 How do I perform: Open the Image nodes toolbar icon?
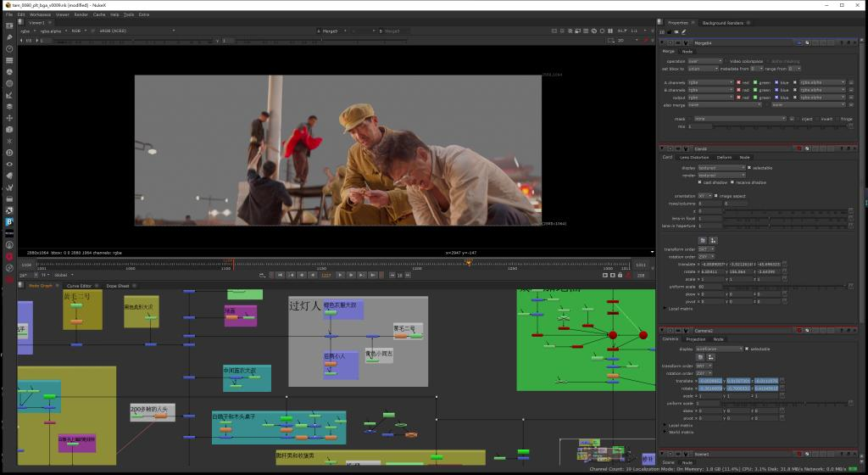pos(9,26)
